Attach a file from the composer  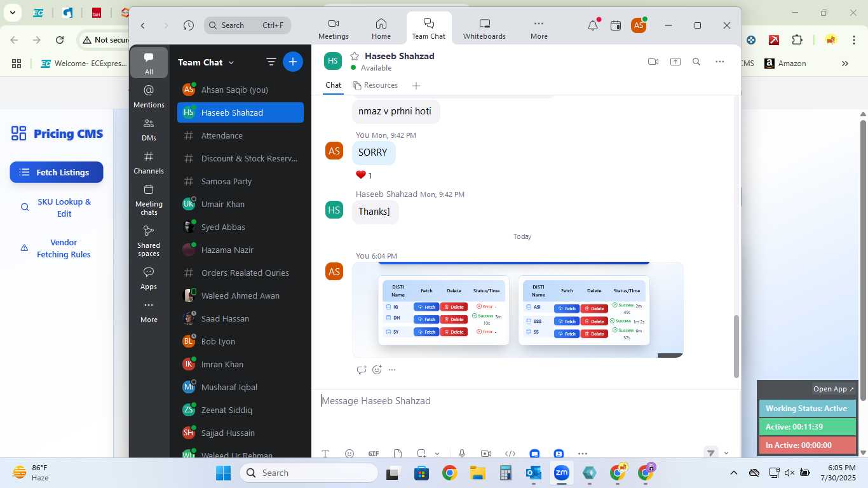(398, 454)
